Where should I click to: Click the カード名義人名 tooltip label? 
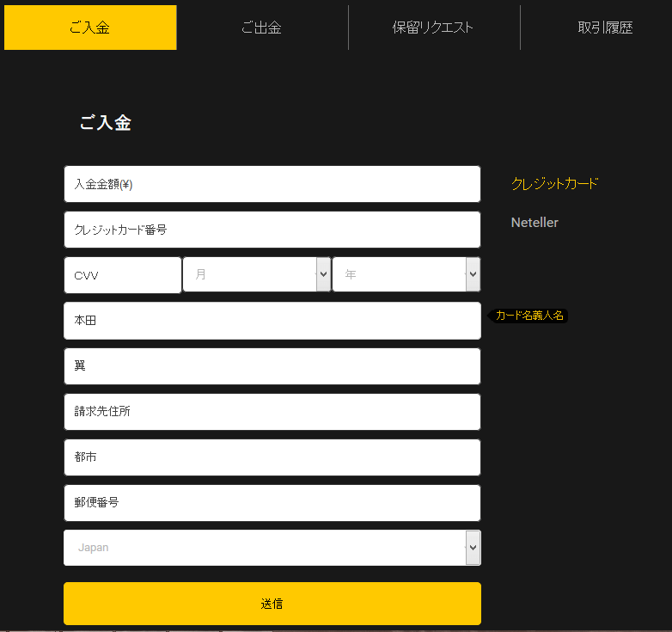tap(528, 316)
